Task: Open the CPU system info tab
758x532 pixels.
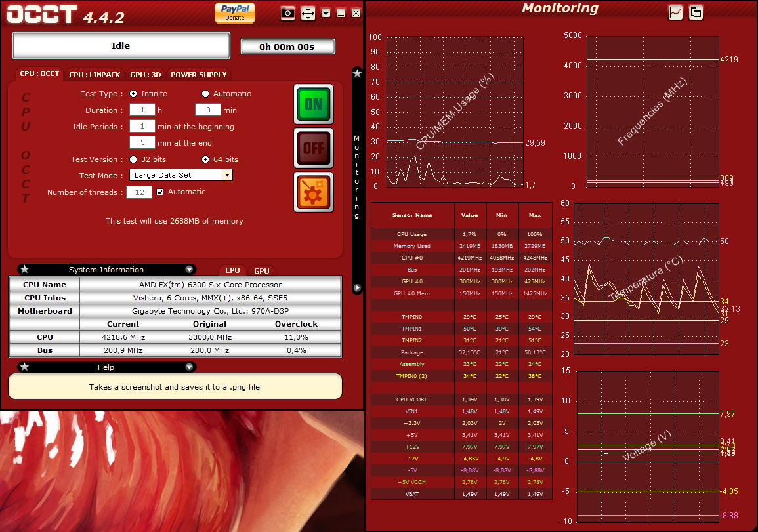Action: [232, 270]
